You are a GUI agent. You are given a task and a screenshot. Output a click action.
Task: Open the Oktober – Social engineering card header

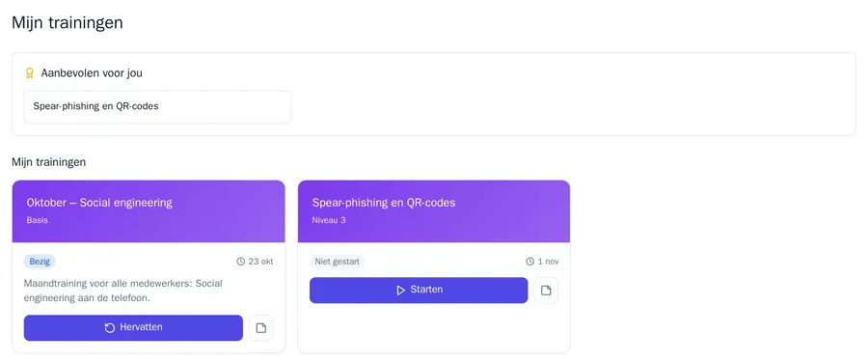[x=149, y=211]
